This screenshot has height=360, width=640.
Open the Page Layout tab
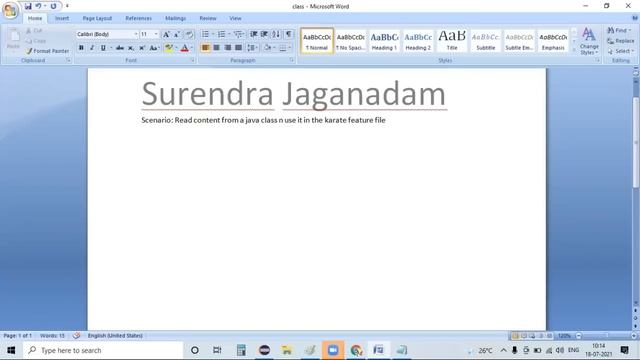pos(97,18)
